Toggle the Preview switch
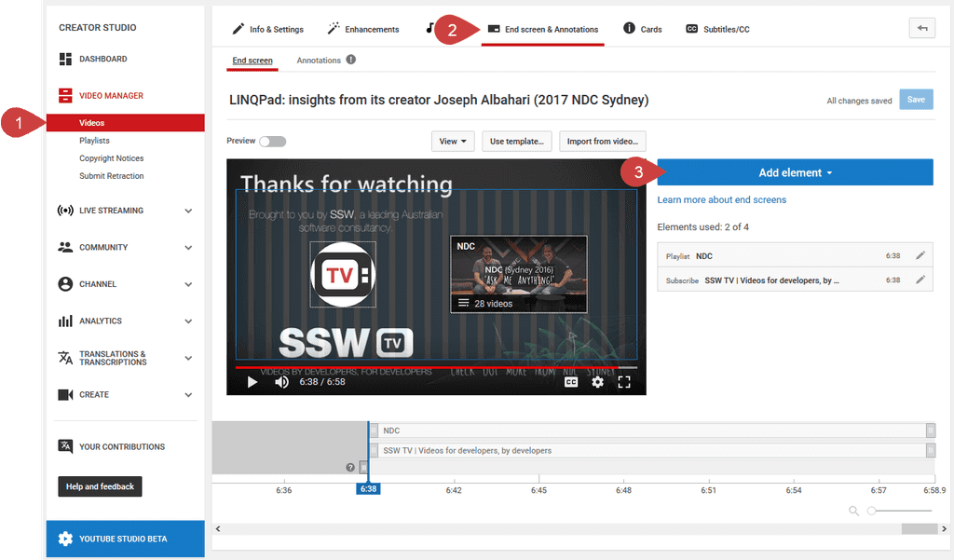Image resolution: width=954 pixels, height=560 pixels. pos(273,142)
